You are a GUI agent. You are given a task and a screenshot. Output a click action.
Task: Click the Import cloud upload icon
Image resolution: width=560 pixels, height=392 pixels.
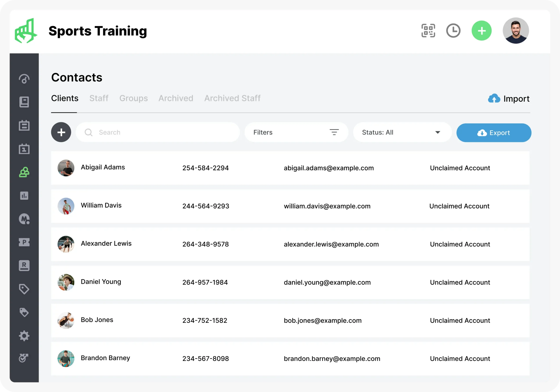coord(494,98)
